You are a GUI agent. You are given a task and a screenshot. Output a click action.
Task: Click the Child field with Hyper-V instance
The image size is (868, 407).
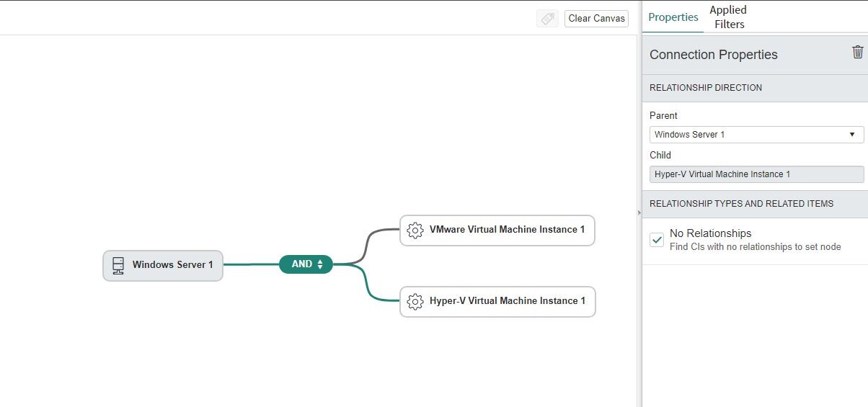click(756, 174)
